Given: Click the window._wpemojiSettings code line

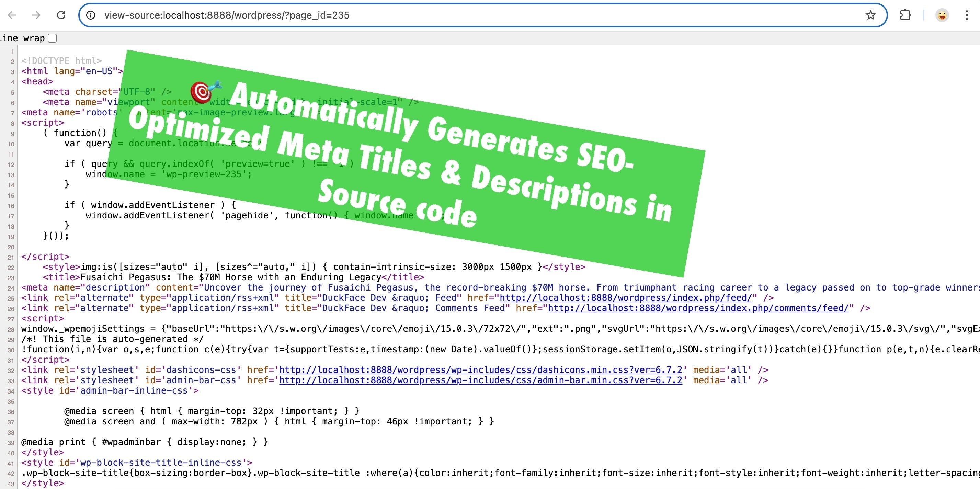Looking at the screenshot, I should tap(500, 329).
